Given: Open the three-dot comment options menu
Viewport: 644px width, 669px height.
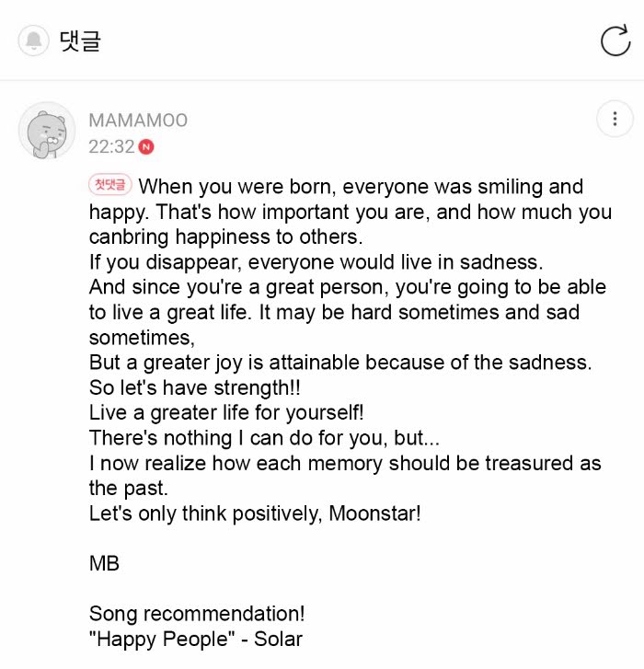Looking at the screenshot, I should tap(613, 119).
